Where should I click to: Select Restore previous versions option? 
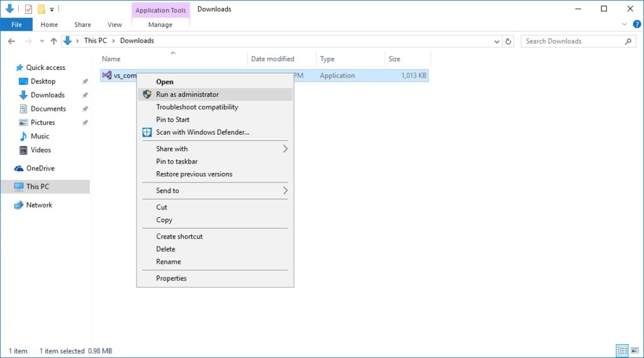coord(215,174)
